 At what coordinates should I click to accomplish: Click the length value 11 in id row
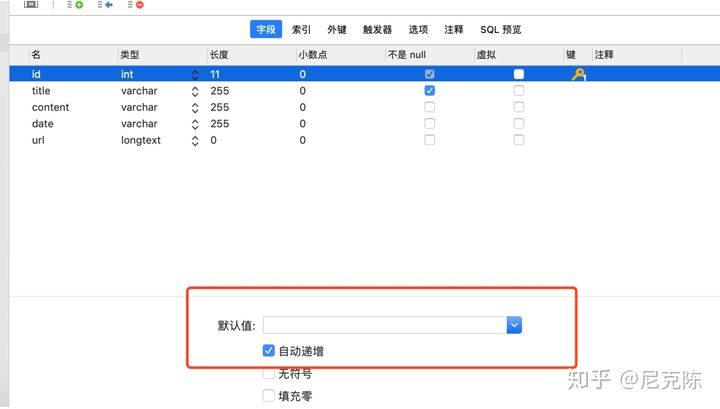215,74
